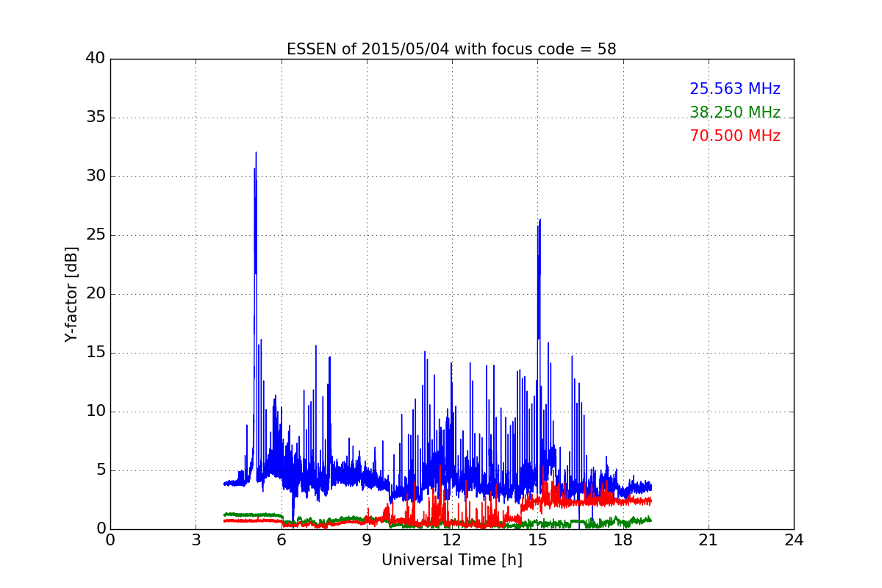Viewport: 882px width, 588px height.
Task: Select the 25.563 MHz legend label
Action: tap(735, 89)
